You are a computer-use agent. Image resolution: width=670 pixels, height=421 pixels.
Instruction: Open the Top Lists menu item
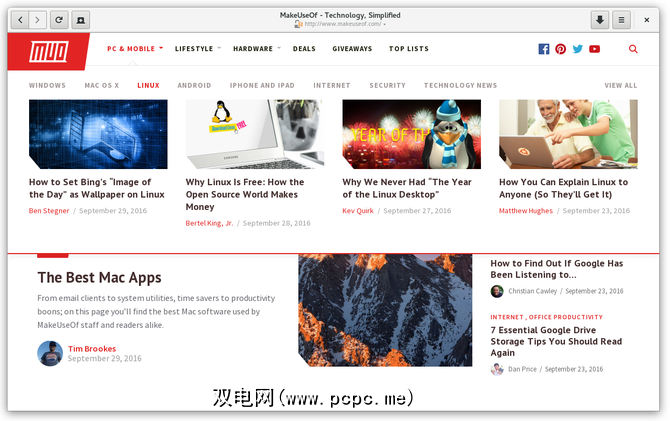(408, 49)
